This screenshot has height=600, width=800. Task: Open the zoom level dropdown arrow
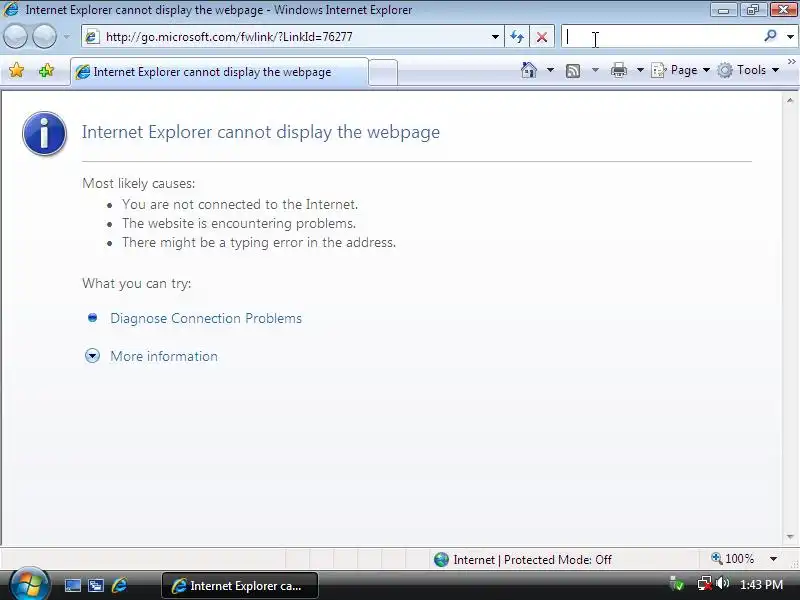click(773, 559)
